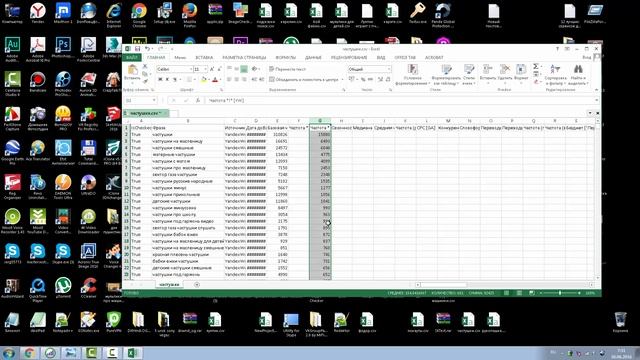Open the Calibri font name dropdown
The image size is (640, 360).
pyautogui.click(x=191, y=69)
